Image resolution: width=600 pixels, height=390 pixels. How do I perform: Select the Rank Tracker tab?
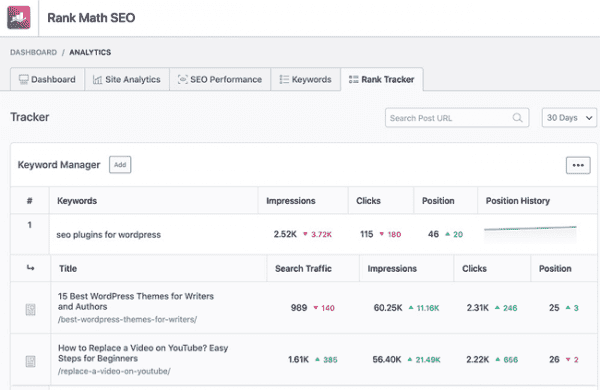coord(382,80)
